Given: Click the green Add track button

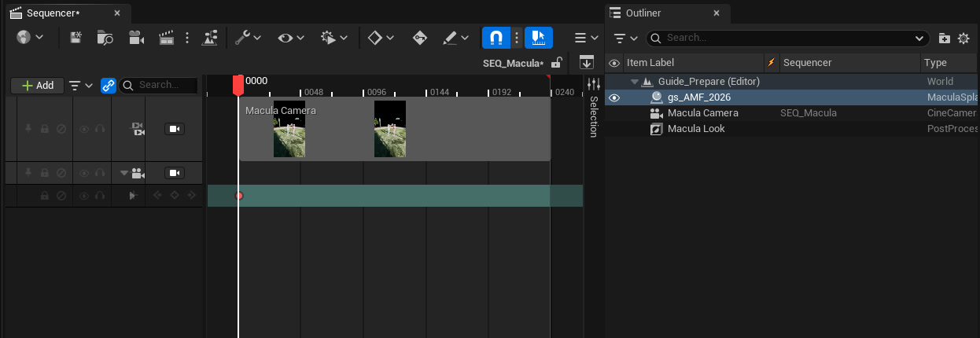Looking at the screenshot, I should click(x=37, y=85).
